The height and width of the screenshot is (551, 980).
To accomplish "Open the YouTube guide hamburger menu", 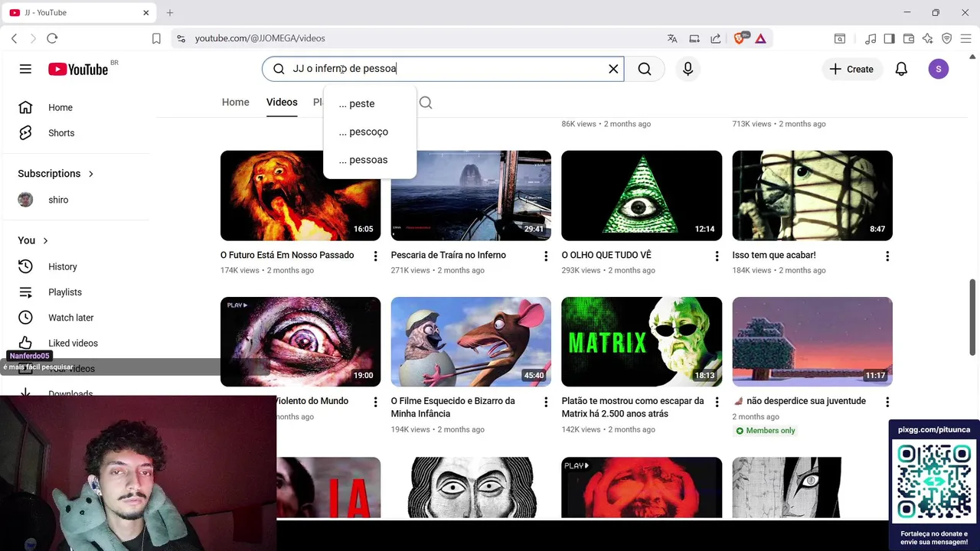I will point(25,69).
